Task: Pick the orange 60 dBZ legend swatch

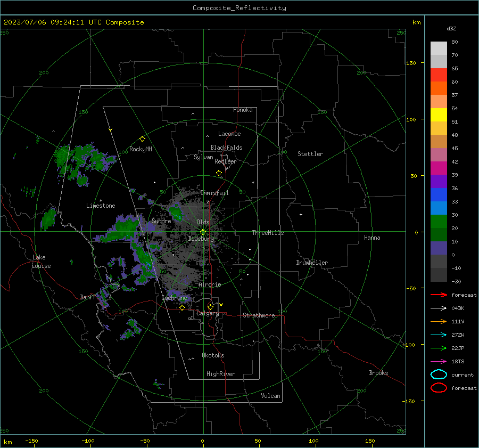Action: pyautogui.click(x=439, y=88)
